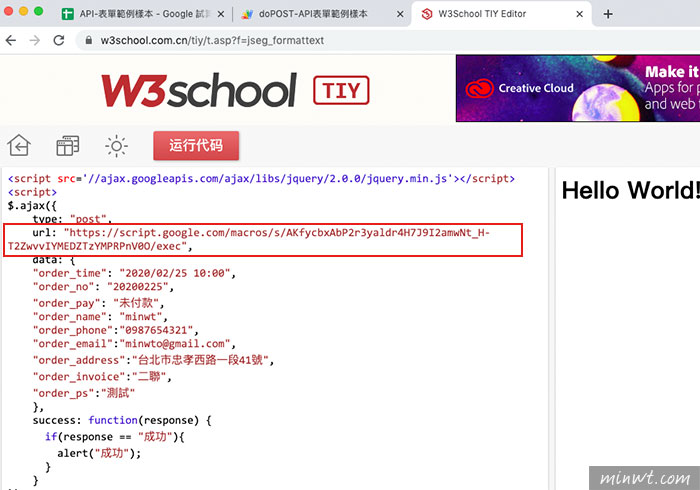Click the alert("成功") line
700x490 pixels.
99,453
